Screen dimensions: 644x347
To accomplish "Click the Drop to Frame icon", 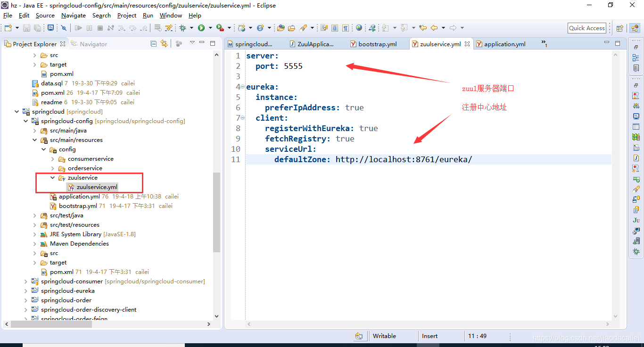I will click(157, 28).
